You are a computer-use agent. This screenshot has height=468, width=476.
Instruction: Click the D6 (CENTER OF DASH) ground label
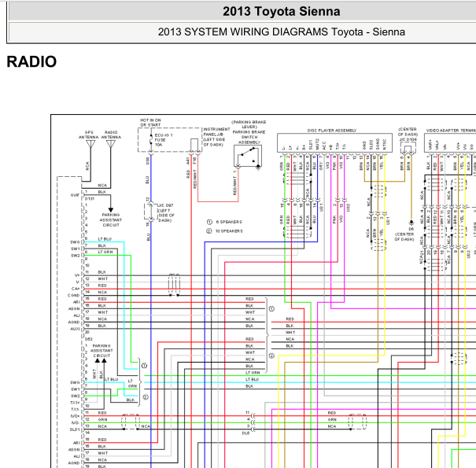404,234
